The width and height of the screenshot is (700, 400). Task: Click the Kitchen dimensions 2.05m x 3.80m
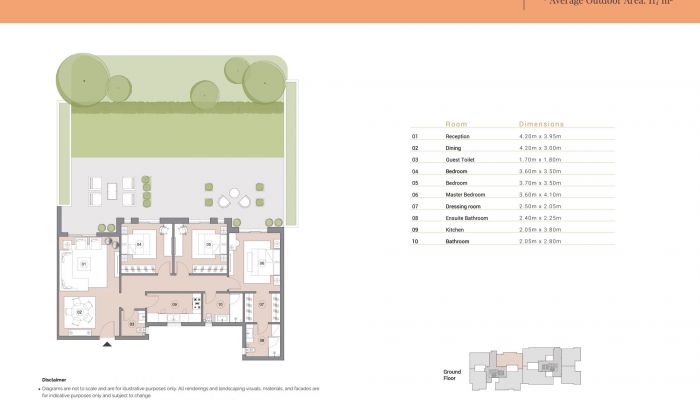pyautogui.click(x=540, y=229)
